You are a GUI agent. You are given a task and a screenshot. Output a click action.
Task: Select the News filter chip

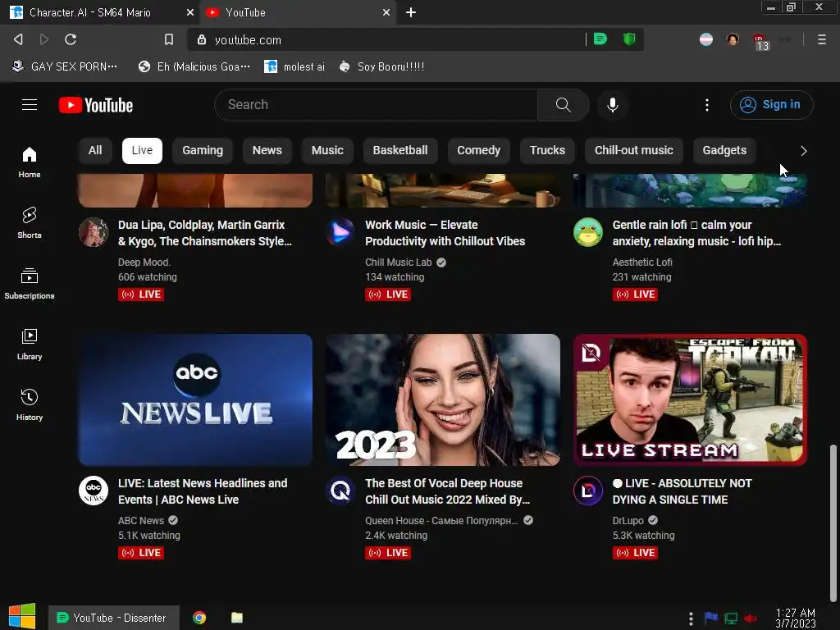(267, 151)
